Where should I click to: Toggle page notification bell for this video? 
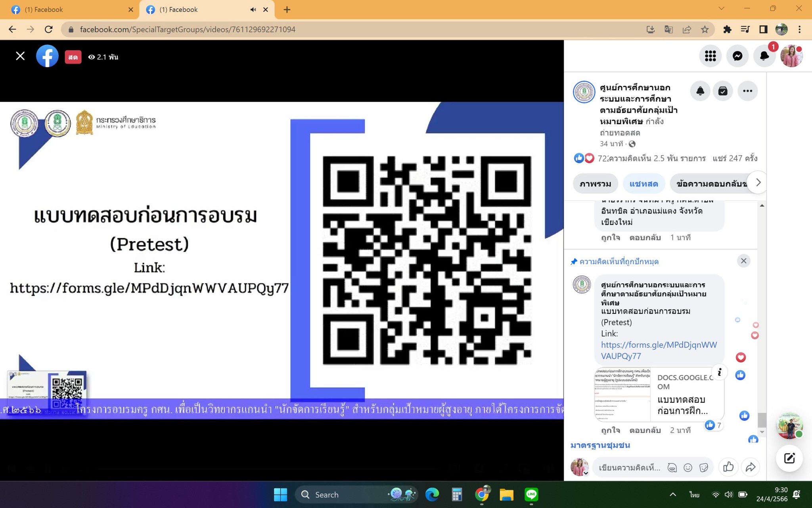point(700,91)
